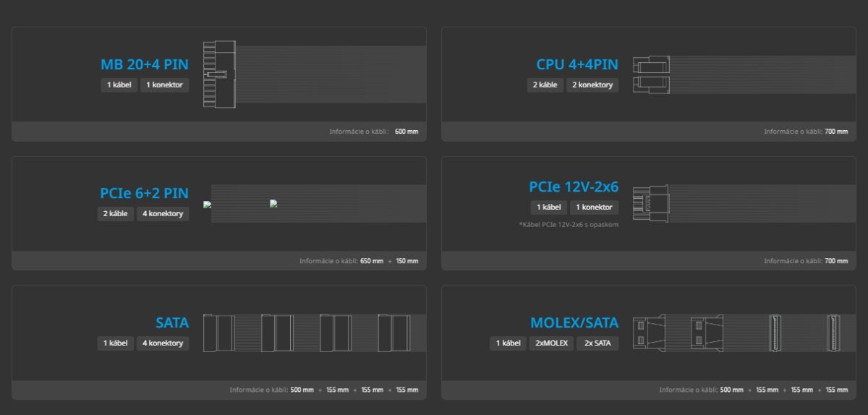Select the first SATA connector drawing
The image size is (868, 415).
218,333
